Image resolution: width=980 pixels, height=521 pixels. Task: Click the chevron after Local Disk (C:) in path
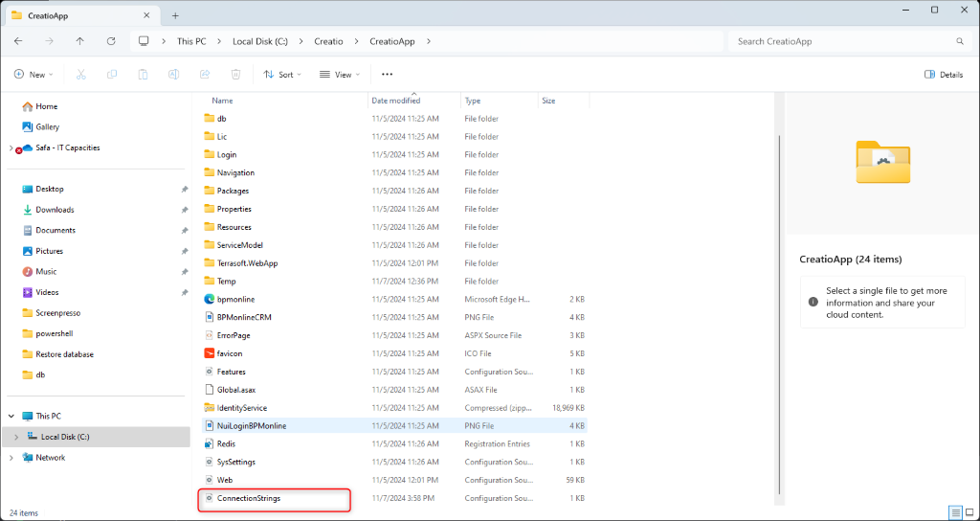(x=301, y=41)
